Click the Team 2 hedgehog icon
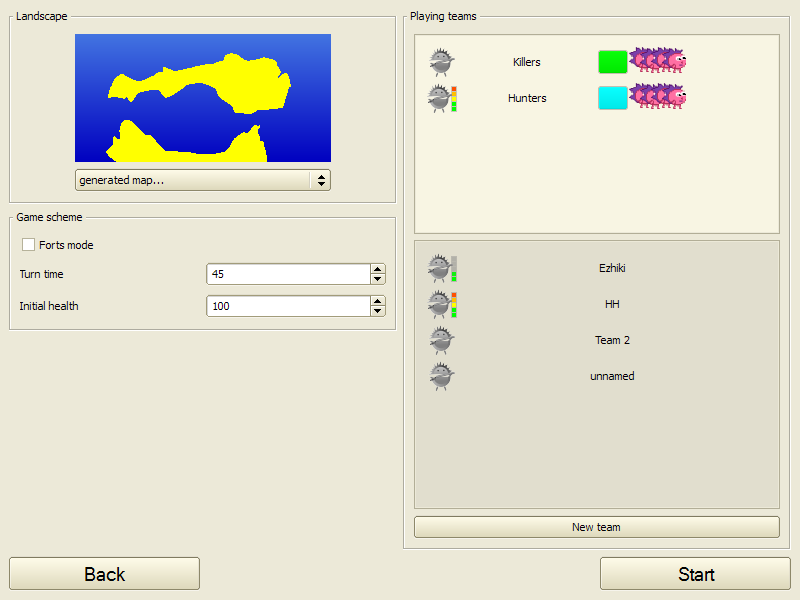 441,340
